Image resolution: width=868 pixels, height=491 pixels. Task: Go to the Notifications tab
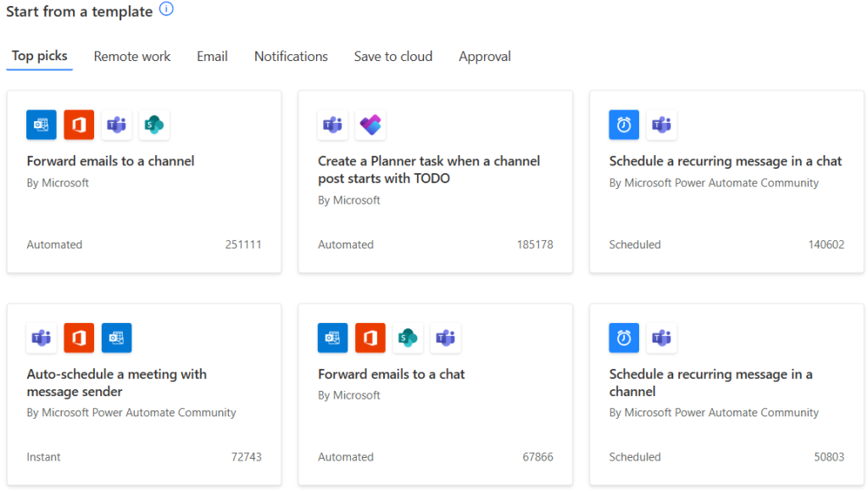[x=291, y=56]
